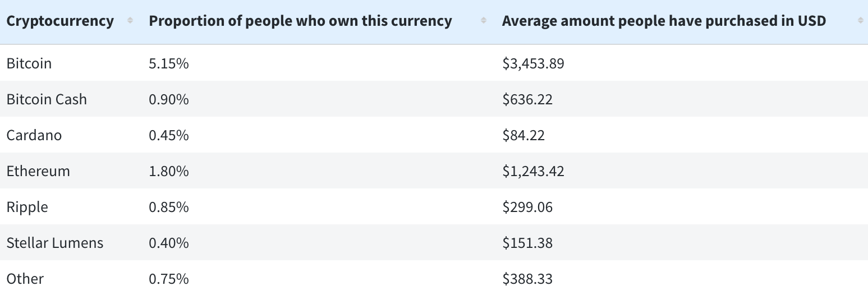The width and height of the screenshot is (868, 295).
Task: Click the $84.22 Cardano amount
Action: pos(523,135)
